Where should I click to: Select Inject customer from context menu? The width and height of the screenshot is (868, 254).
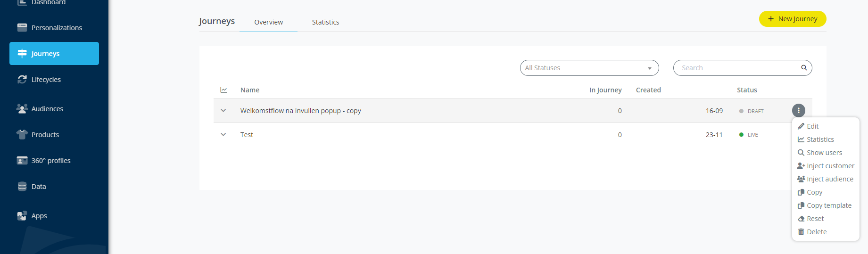coord(826,166)
